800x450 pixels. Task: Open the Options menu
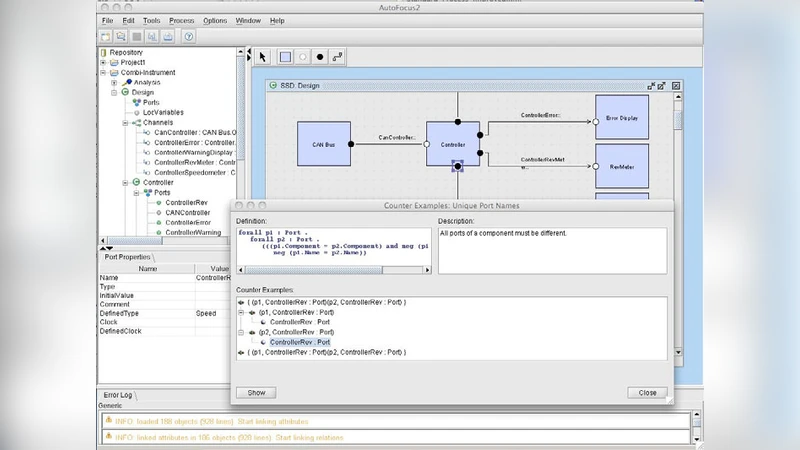[x=214, y=20]
